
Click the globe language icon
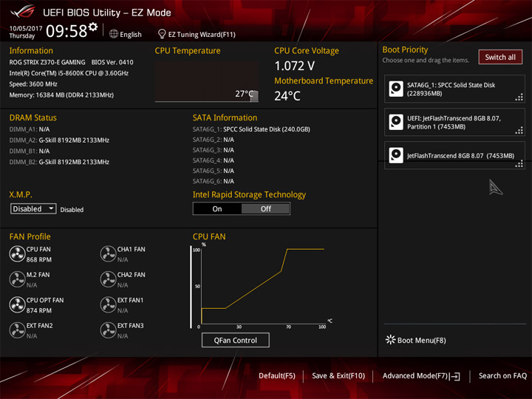coord(114,34)
